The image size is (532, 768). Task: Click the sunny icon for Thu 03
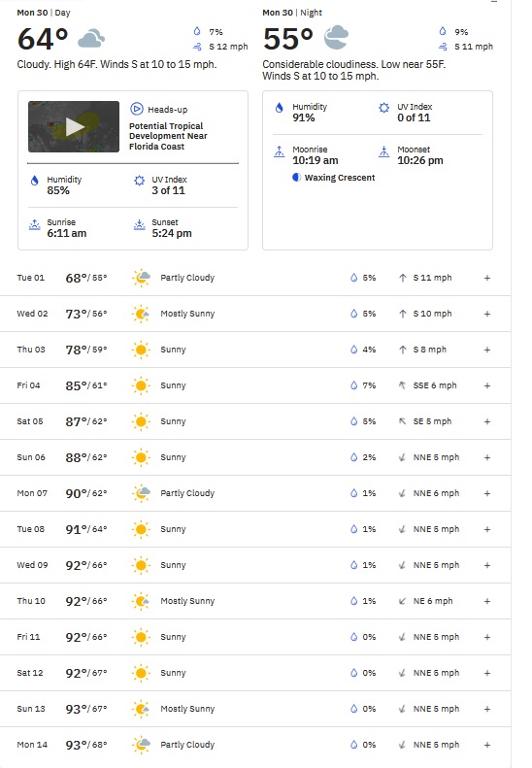point(141,350)
